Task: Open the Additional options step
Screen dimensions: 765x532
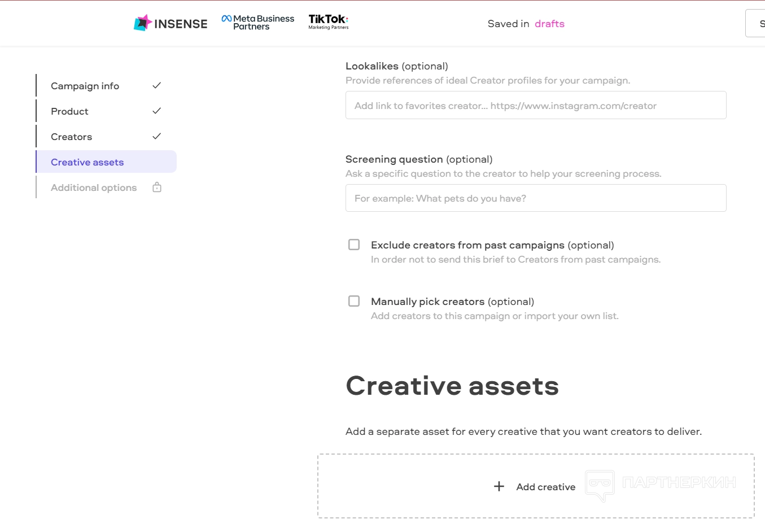Action: point(94,187)
